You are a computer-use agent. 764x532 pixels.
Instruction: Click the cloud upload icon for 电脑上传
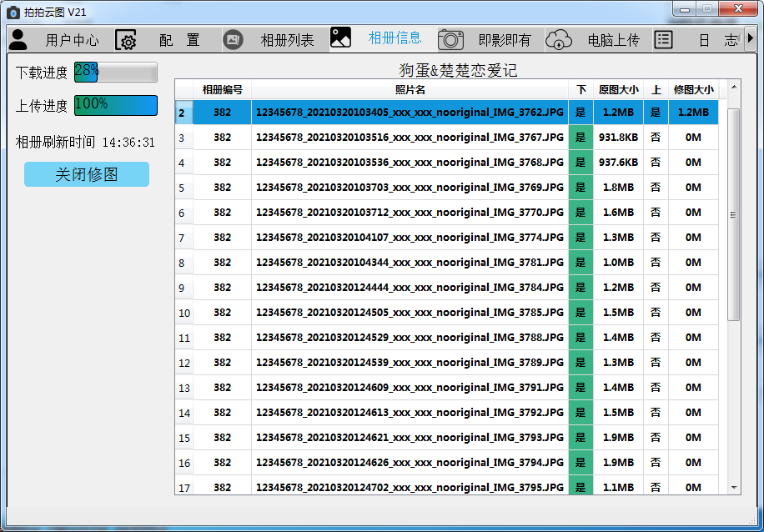pos(559,39)
